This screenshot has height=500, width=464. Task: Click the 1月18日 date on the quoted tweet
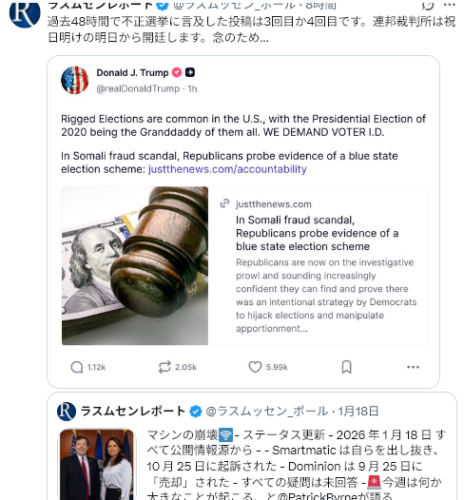pyautogui.click(x=358, y=411)
